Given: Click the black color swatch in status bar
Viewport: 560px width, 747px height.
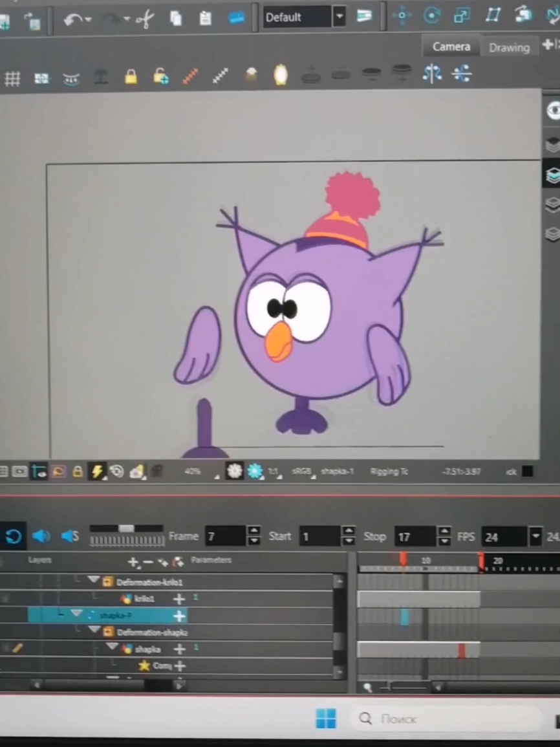Looking at the screenshot, I should (527, 471).
